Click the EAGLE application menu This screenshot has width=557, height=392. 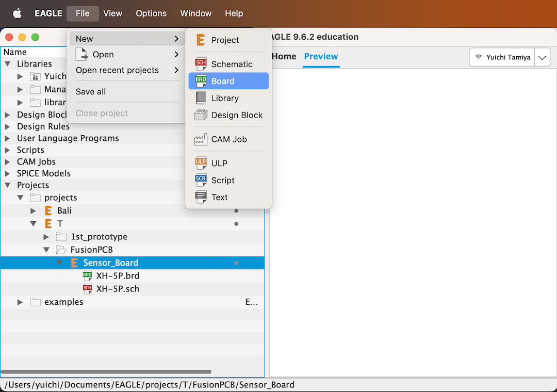48,13
